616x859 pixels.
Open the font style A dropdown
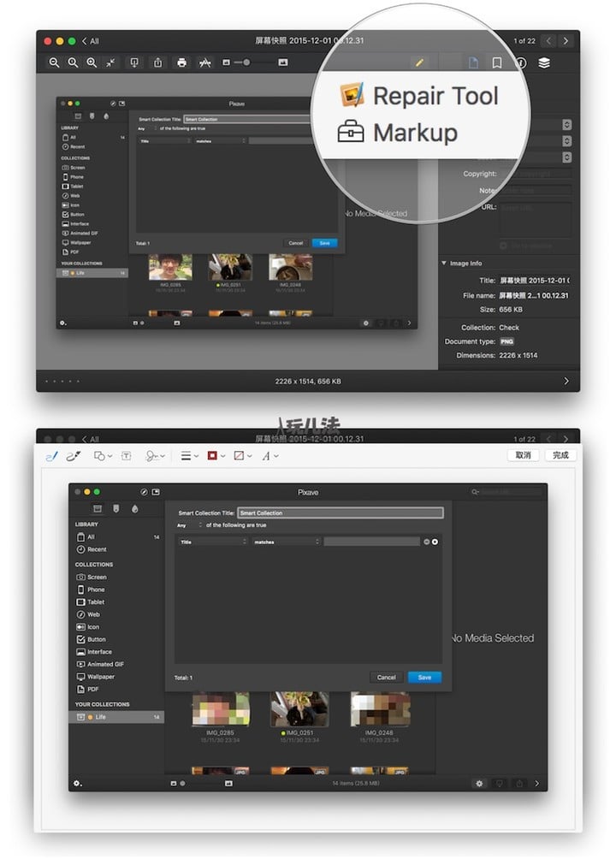(269, 456)
